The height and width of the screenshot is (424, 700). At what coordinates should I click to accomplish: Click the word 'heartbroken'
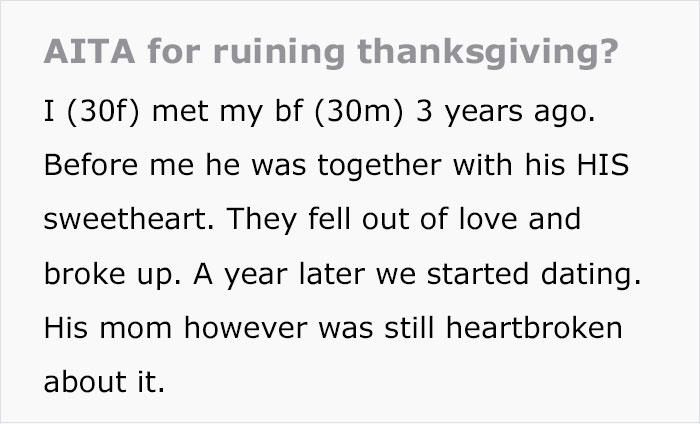tap(534, 327)
